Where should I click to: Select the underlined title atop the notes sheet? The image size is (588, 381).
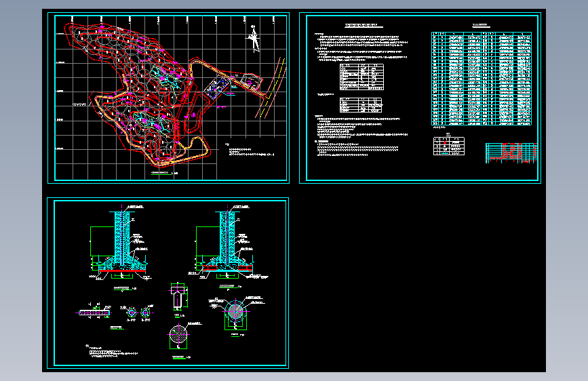click(x=364, y=26)
